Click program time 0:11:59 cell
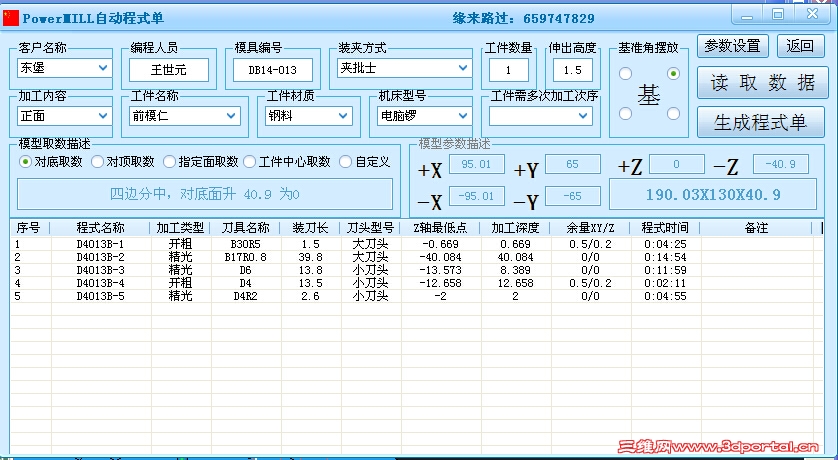The image size is (838, 460). tap(665, 270)
